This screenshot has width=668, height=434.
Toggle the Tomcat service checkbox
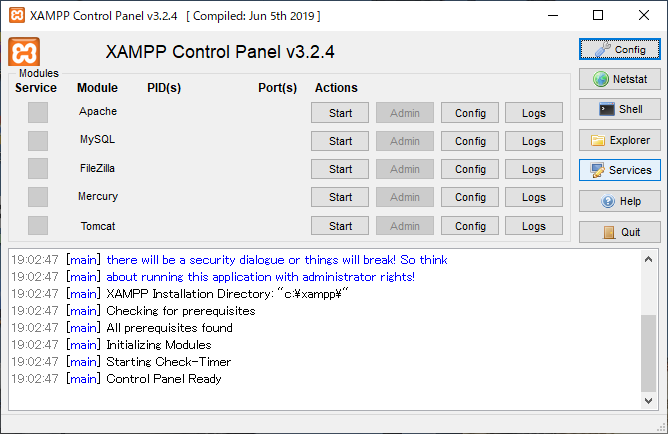[38, 226]
